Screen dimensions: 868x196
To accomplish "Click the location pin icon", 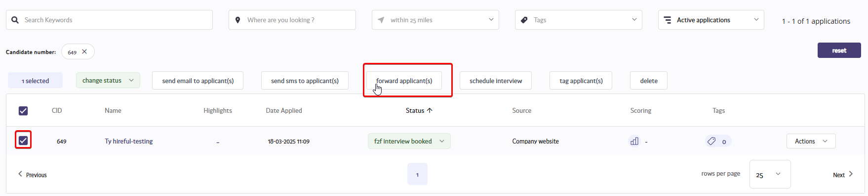I will coord(237,20).
